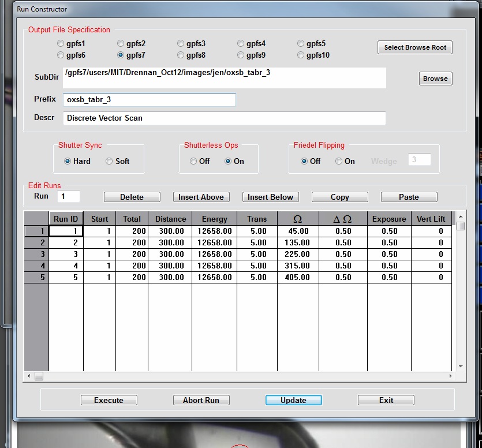Viewport: 482px width, 448px height.
Task: Choose gpfs10 as output file system
Action: [x=301, y=55]
